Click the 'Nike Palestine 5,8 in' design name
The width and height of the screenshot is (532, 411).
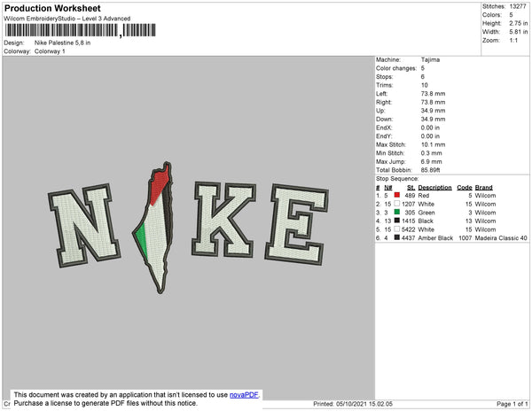[x=62, y=43]
